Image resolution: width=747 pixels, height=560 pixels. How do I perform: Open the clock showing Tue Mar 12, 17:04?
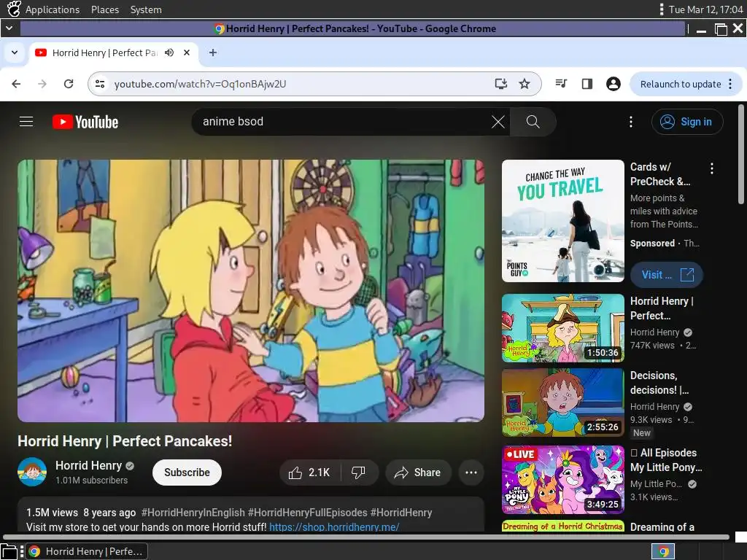point(705,9)
